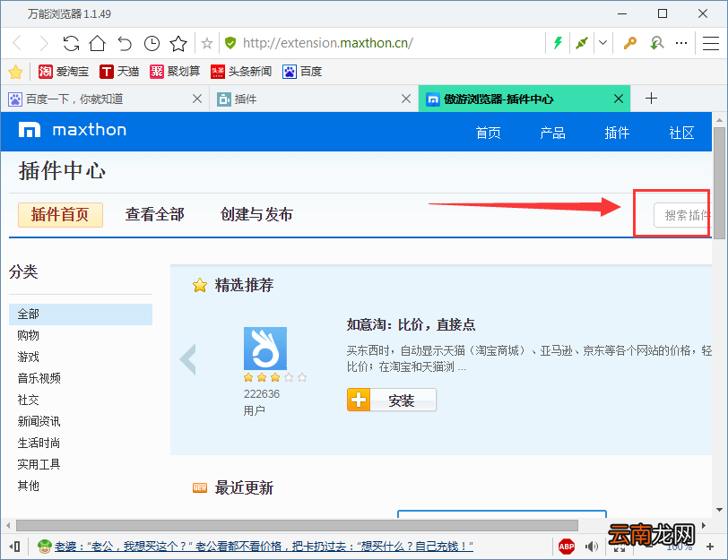Mute sound with the speaker icon
728x560 pixels.
pyautogui.click(x=591, y=547)
